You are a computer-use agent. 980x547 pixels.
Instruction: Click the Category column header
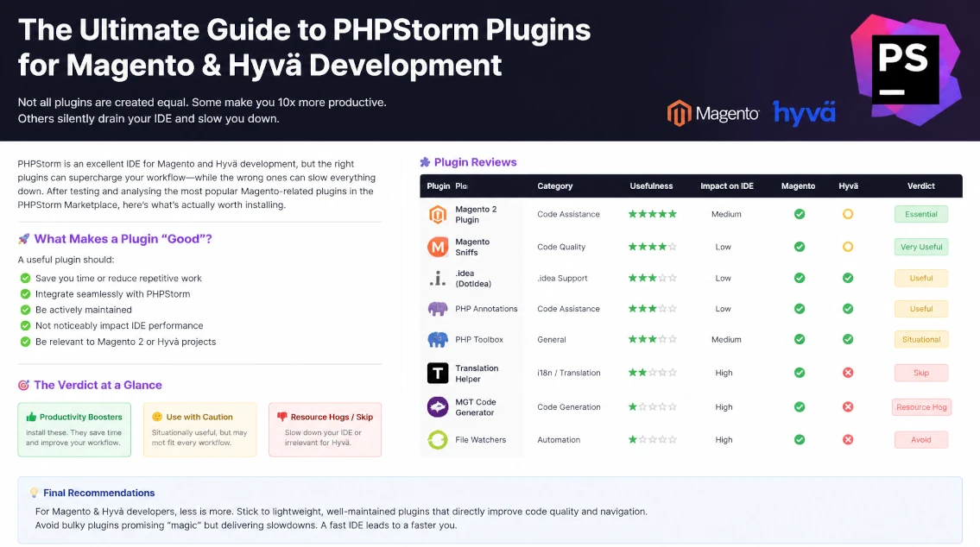(555, 186)
